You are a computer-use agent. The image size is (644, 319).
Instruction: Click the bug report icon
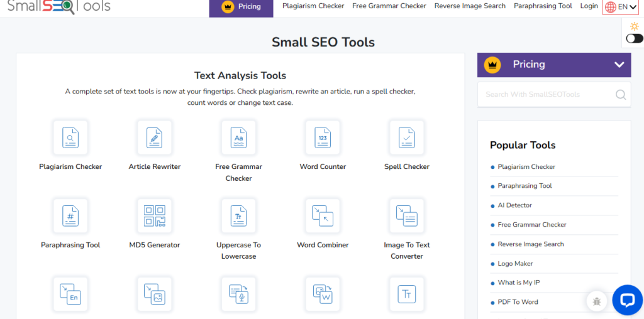coord(597,301)
